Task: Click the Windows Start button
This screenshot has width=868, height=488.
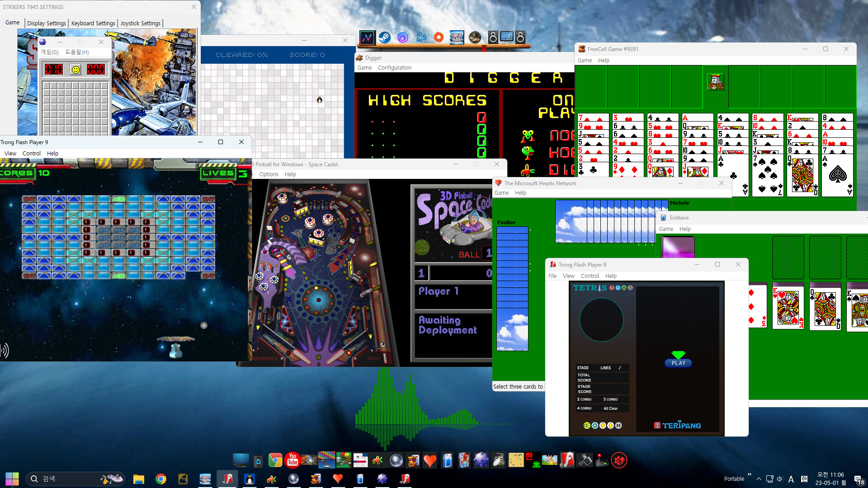Action: [12, 479]
